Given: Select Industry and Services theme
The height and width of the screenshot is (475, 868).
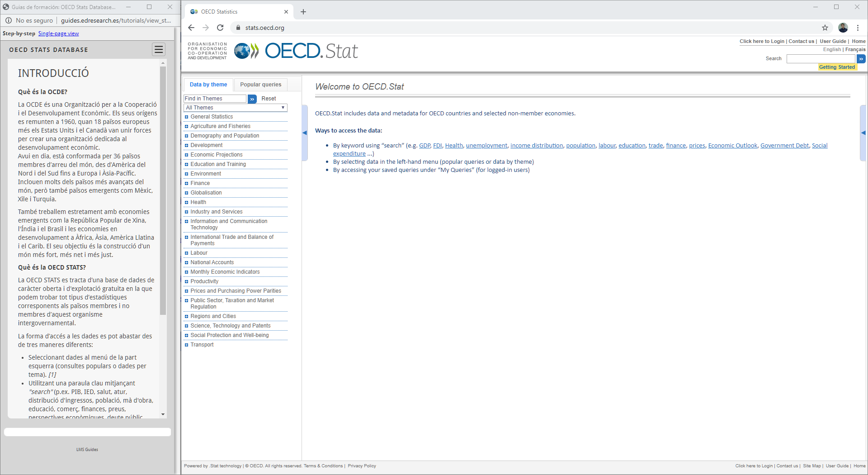Looking at the screenshot, I should click(216, 212).
